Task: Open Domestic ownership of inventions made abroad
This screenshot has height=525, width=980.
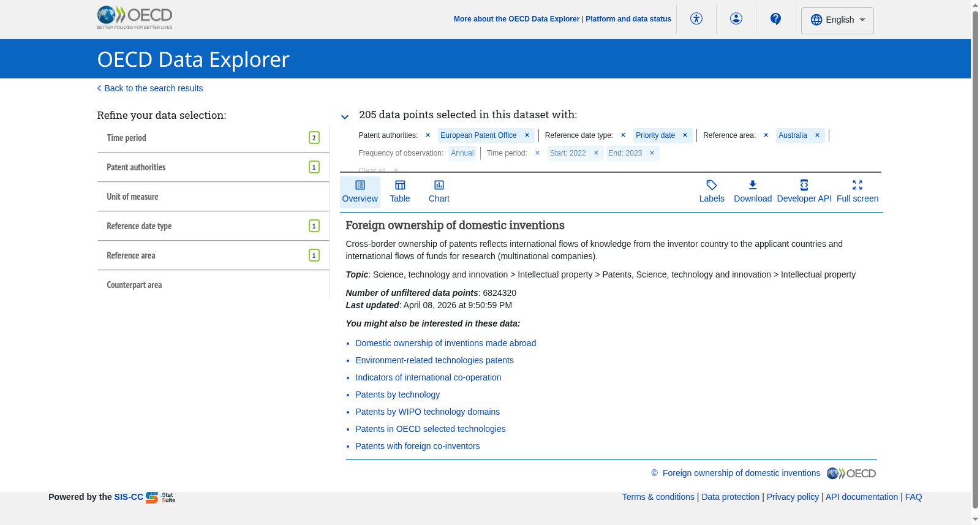Action: [446, 343]
